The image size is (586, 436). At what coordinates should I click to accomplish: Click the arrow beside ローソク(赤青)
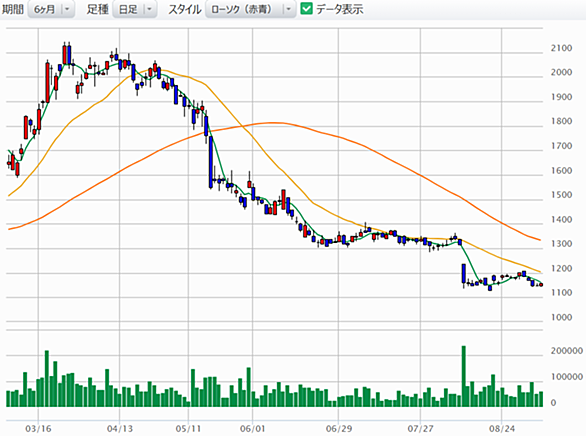(x=289, y=9)
